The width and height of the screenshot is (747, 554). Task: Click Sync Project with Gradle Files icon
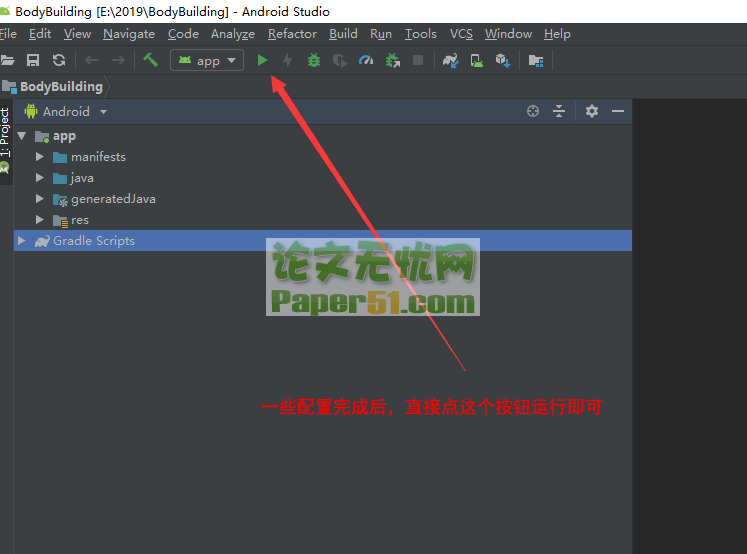pyautogui.click(x=450, y=60)
